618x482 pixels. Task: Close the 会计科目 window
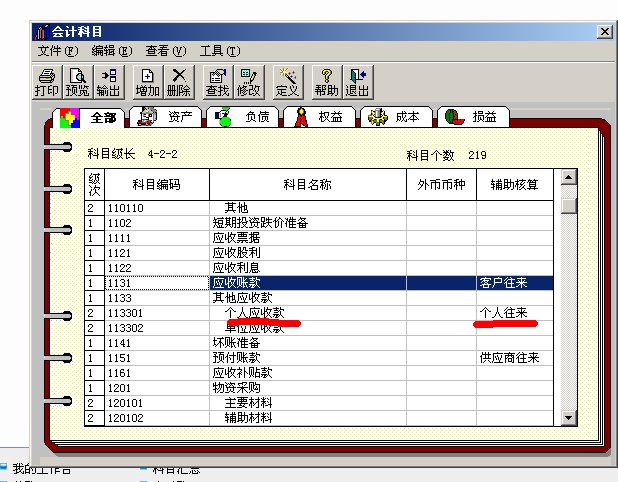605,32
